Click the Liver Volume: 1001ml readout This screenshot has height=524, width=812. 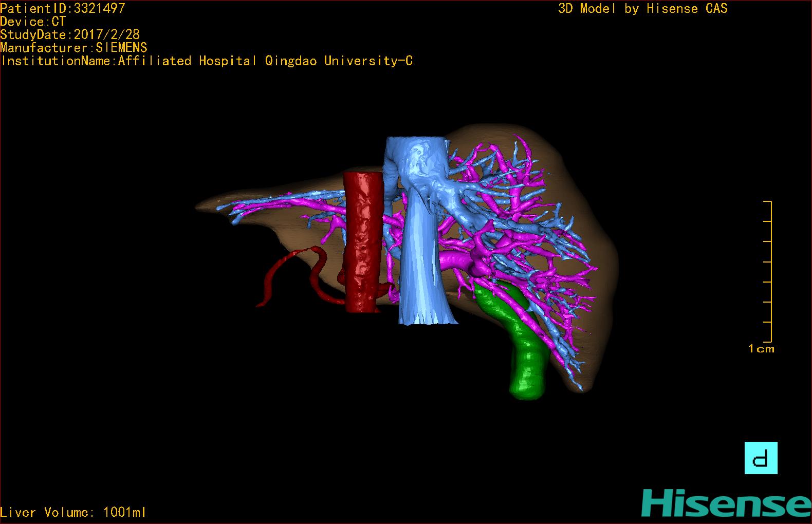coord(73,512)
